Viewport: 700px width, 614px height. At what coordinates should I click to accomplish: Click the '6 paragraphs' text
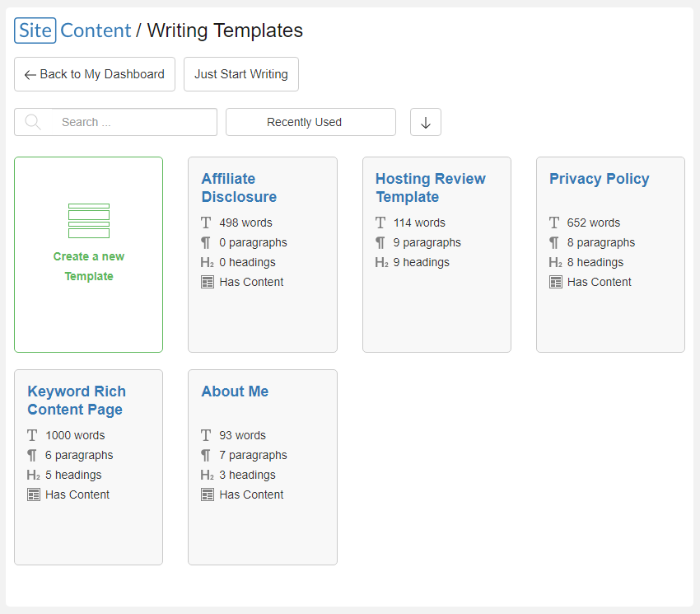pyautogui.click(x=79, y=456)
